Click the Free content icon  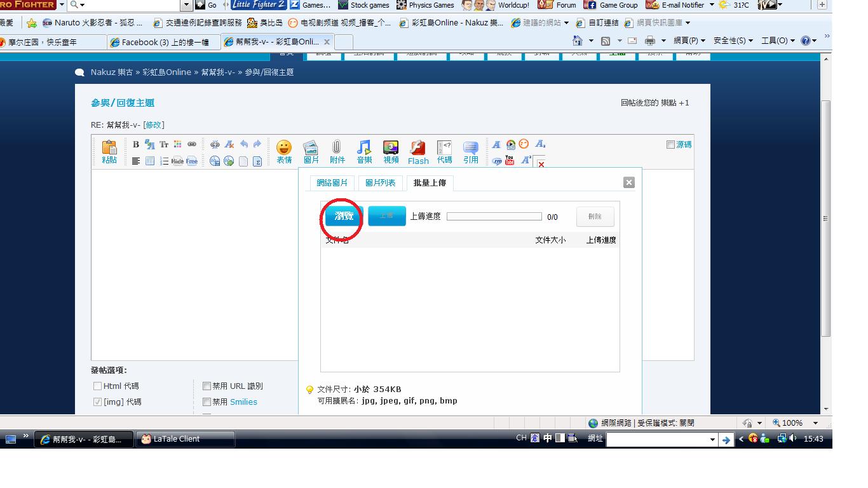(191, 161)
